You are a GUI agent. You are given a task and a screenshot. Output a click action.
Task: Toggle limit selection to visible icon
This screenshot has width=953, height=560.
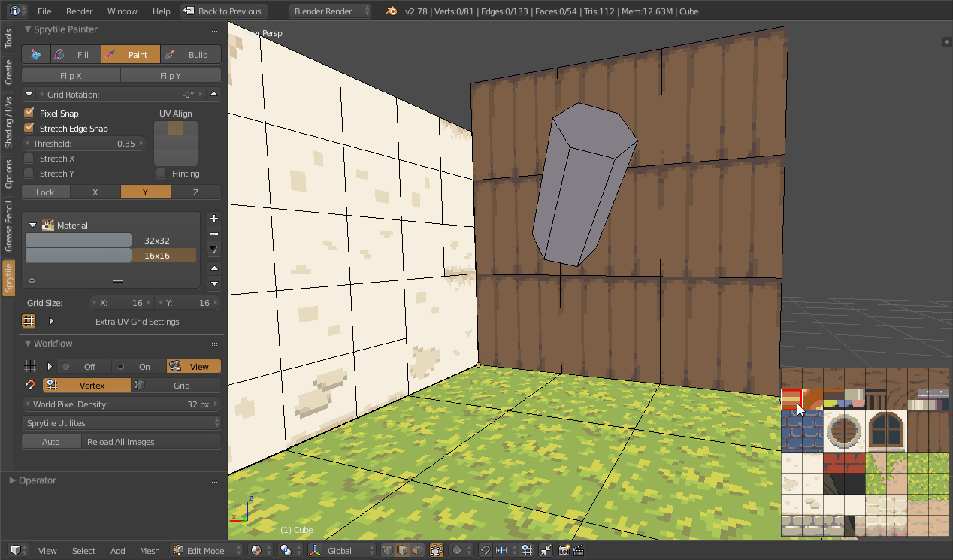[436, 550]
